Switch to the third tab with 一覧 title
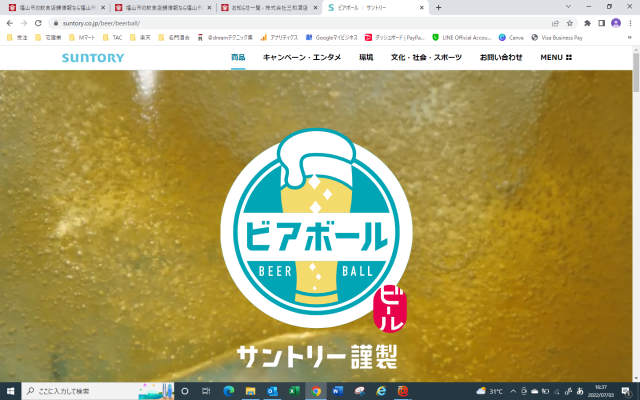Viewport: 640px width, 400px height. [x=269, y=7]
